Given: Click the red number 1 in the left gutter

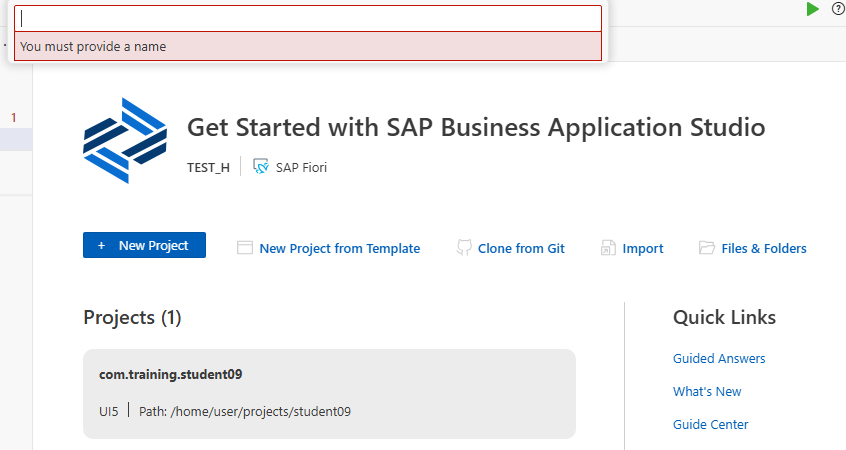Looking at the screenshot, I should pyautogui.click(x=14, y=117).
